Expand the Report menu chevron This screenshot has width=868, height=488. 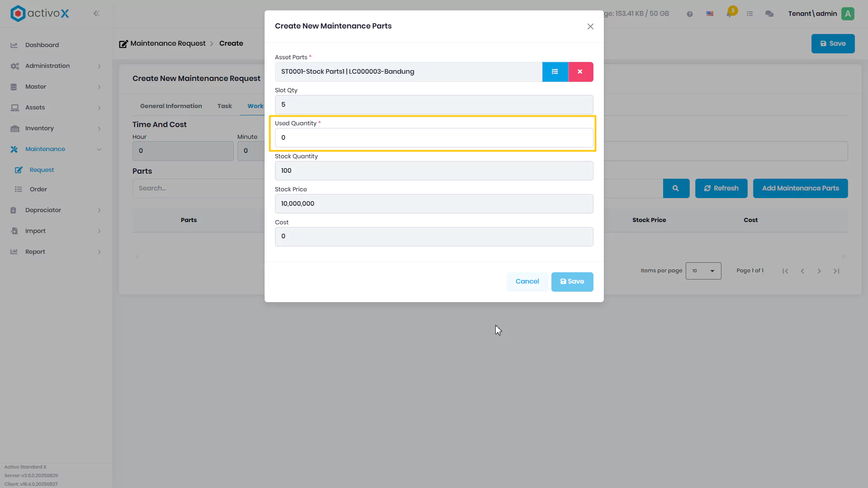[99, 252]
